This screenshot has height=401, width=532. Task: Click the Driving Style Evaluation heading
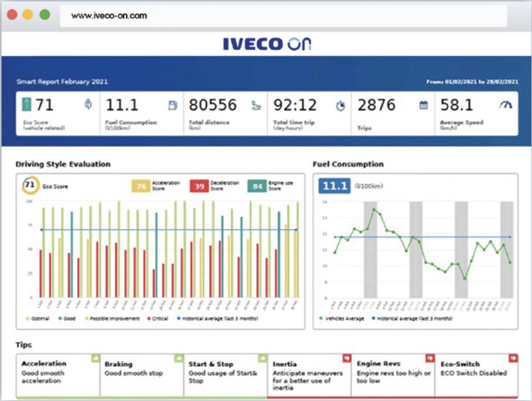(x=63, y=164)
